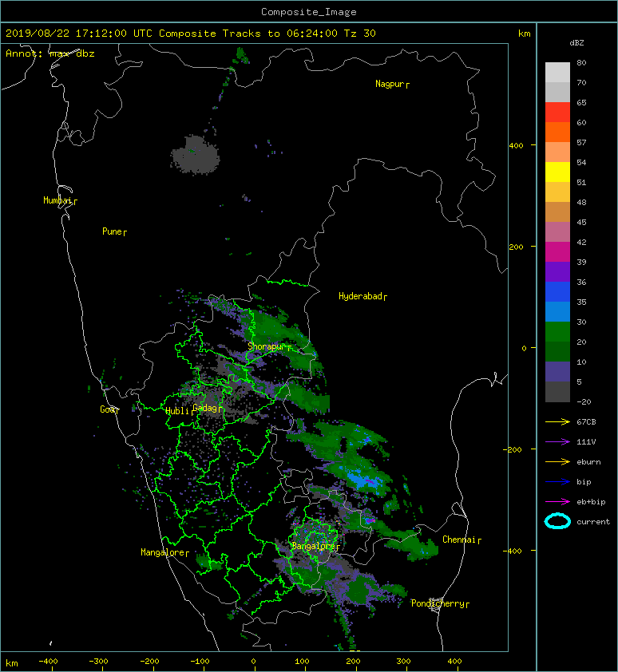Pick the light blue dBZ legend swatch
Screen dimensions: 618x672
[x=557, y=312]
